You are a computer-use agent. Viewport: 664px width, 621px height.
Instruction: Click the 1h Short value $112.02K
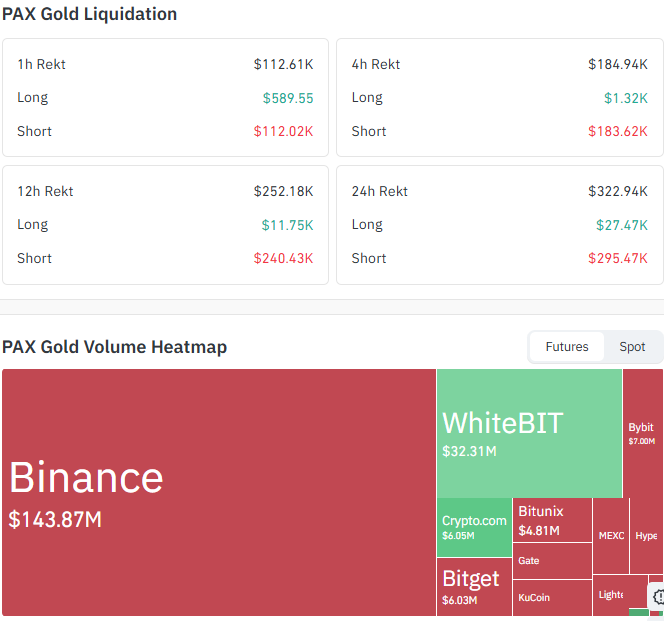click(x=283, y=131)
